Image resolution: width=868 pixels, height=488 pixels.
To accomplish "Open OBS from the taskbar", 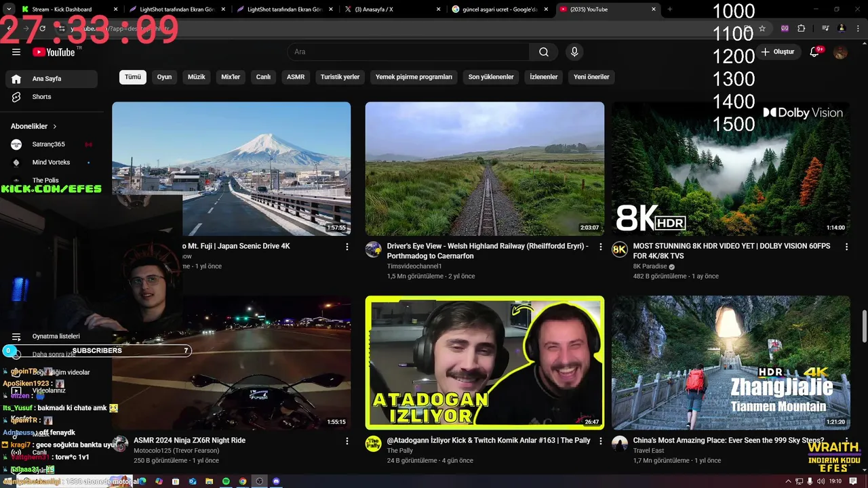I will tap(259, 481).
